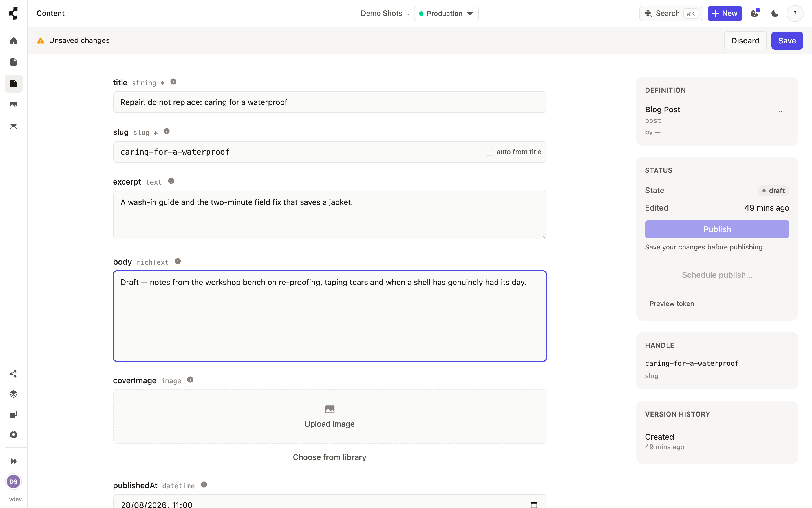Image resolution: width=812 pixels, height=508 pixels.
Task: Show info for the excerpt field
Action: click(171, 181)
